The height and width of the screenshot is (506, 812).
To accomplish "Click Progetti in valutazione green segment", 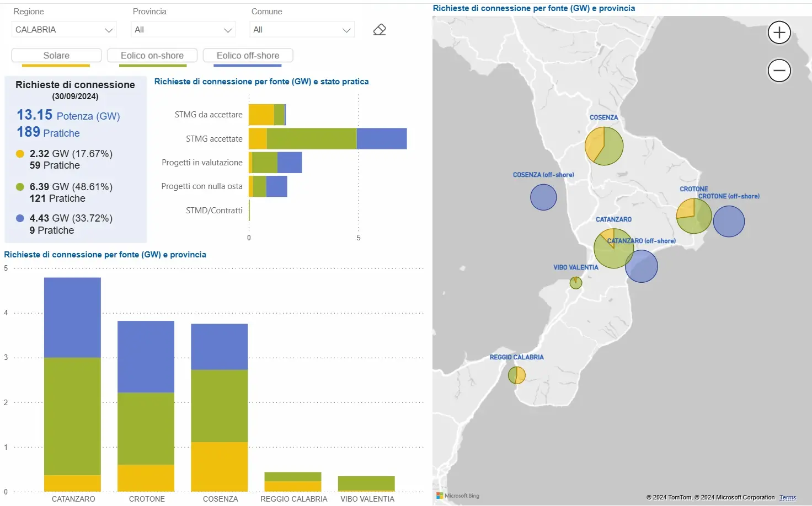I will point(265,163).
